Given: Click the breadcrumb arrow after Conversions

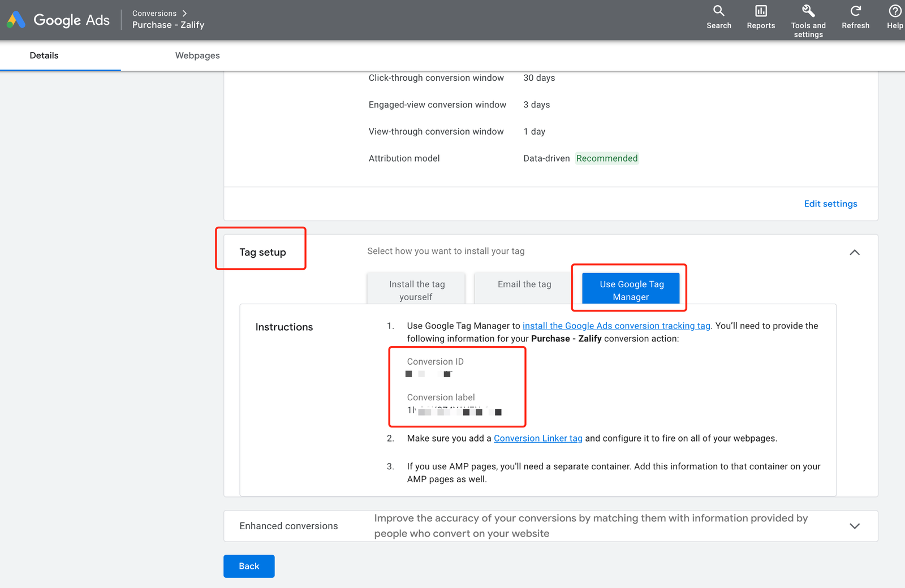Looking at the screenshot, I should click(x=184, y=13).
